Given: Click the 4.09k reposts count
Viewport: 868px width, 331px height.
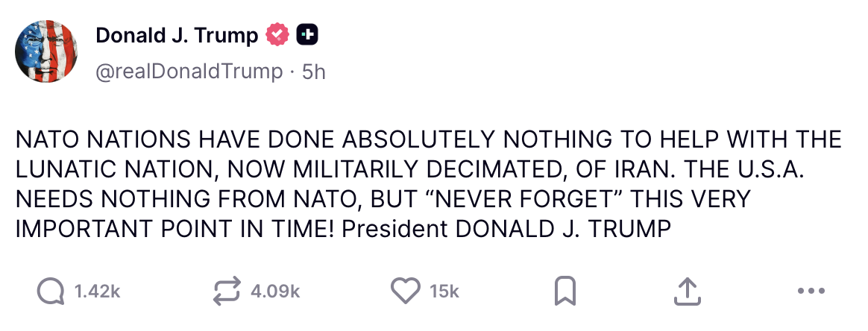Looking at the screenshot, I should (276, 291).
